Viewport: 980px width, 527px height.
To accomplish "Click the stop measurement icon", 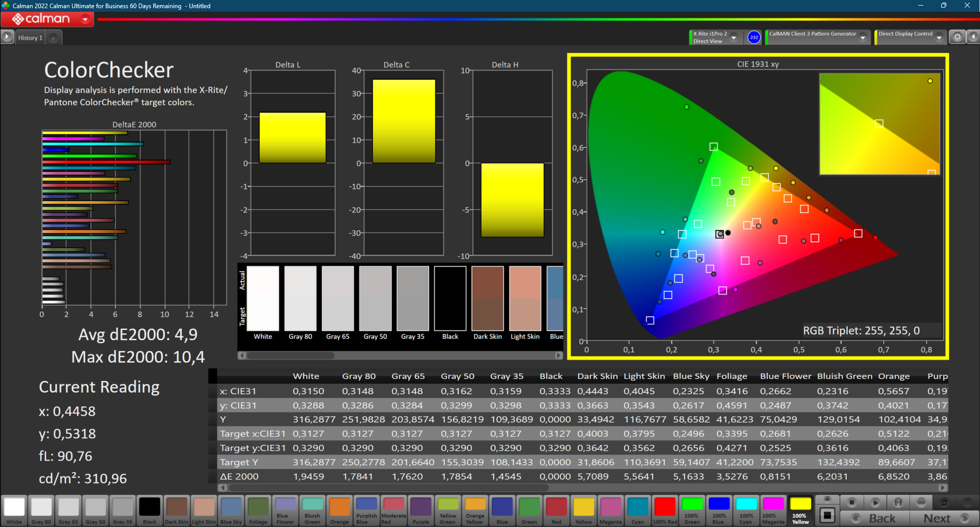I will (x=851, y=502).
